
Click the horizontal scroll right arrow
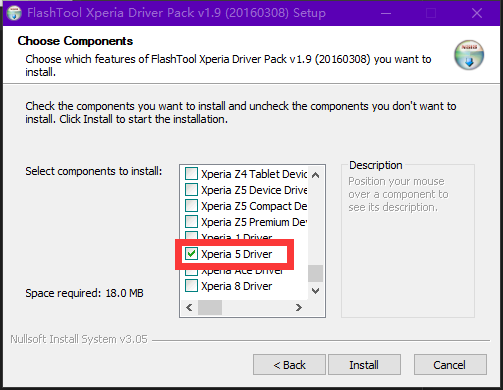(x=299, y=307)
